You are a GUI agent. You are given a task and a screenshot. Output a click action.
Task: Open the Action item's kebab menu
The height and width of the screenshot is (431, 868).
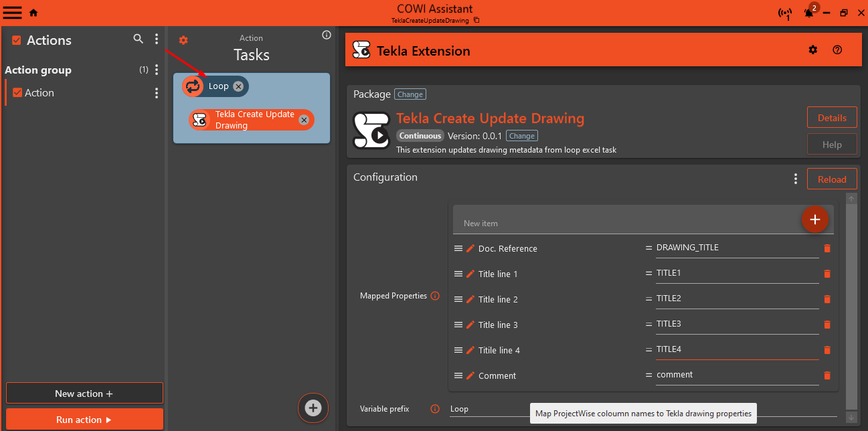157,93
